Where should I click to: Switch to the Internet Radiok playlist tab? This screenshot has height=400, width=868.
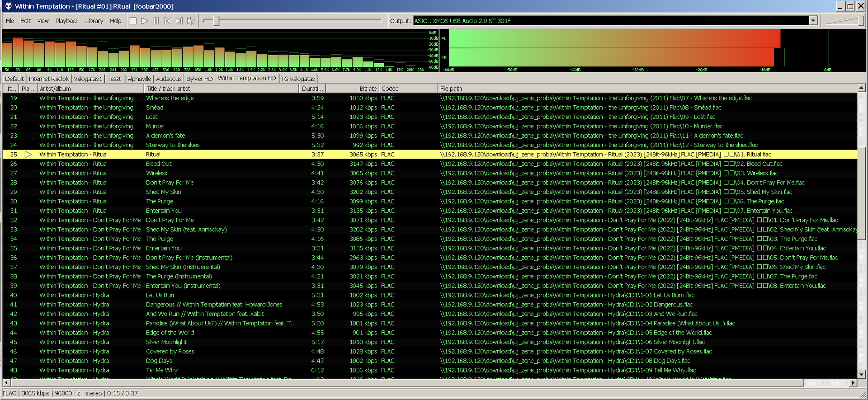48,79
